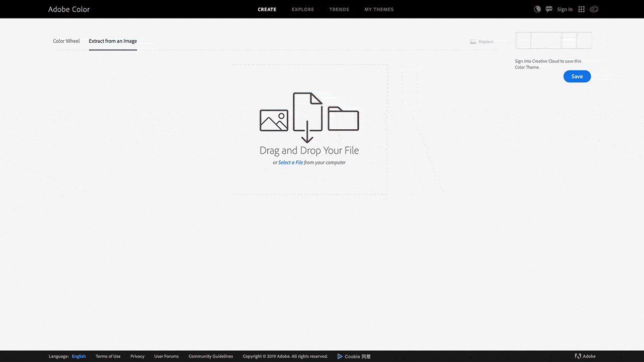This screenshot has height=362, width=644.
Task: Toggle the dark/light theme moon icon
Action: (537, 9)
